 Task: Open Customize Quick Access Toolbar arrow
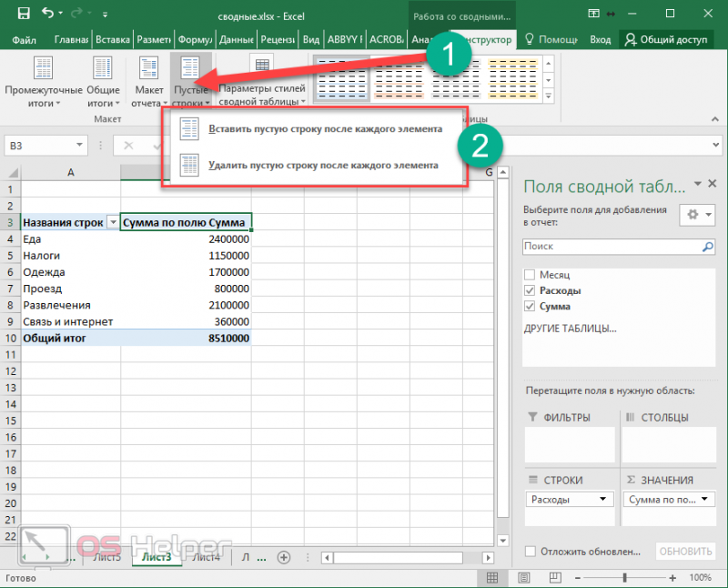pyautogui.click(x=106, y=15)
